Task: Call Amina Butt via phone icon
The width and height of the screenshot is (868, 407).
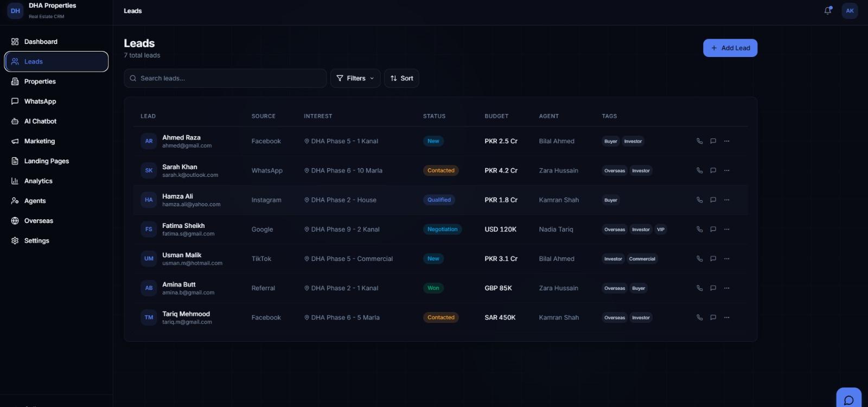Action: pos(699,288)
